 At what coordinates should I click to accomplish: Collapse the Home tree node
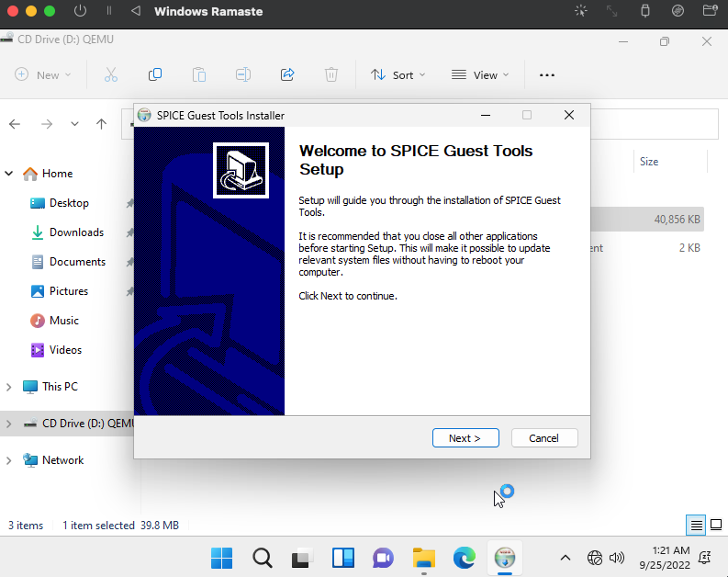(9, 174)
